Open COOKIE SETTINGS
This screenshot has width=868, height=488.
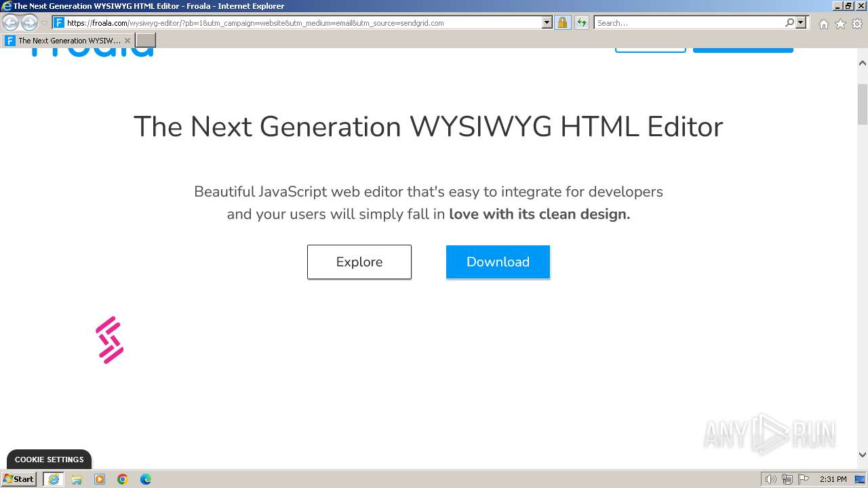[x=49, y=460]
